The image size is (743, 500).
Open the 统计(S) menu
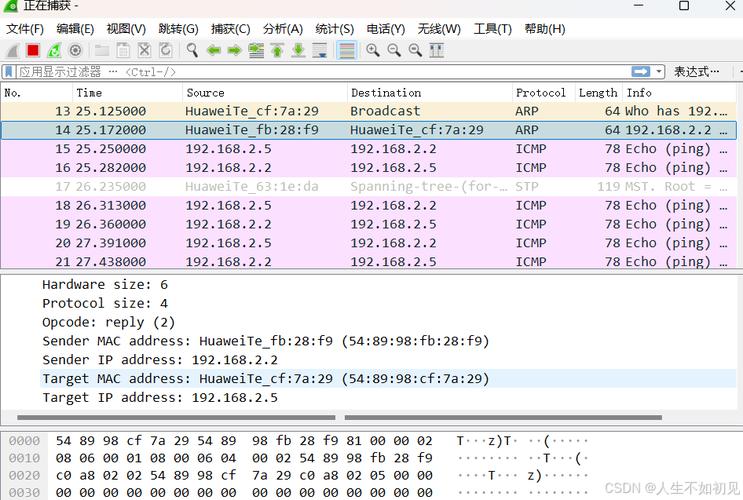click(x=335, y=29)
